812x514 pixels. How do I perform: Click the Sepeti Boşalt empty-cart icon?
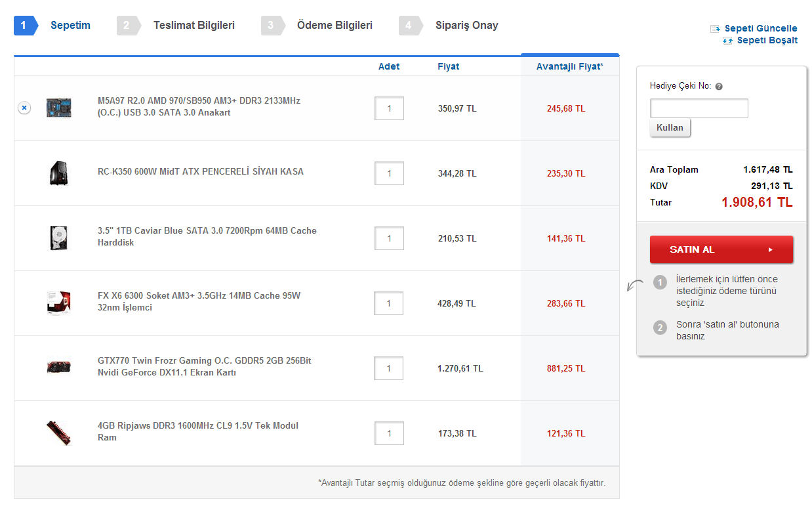click(727, 41)
